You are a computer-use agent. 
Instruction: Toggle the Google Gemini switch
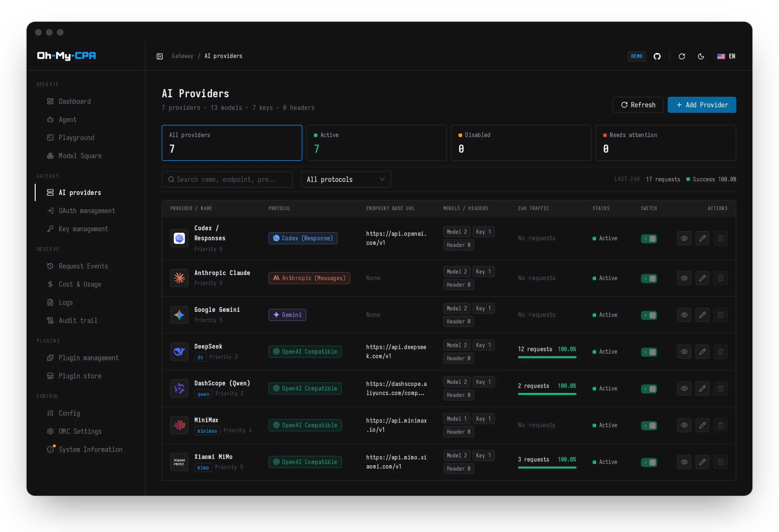click(x=649, y=315)
